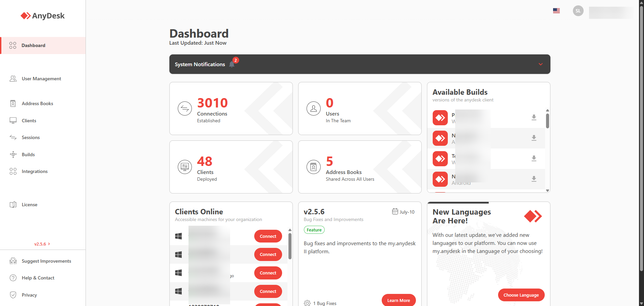Open User Management section
This screenshot has height=306, width=644.
pos(41,79)
